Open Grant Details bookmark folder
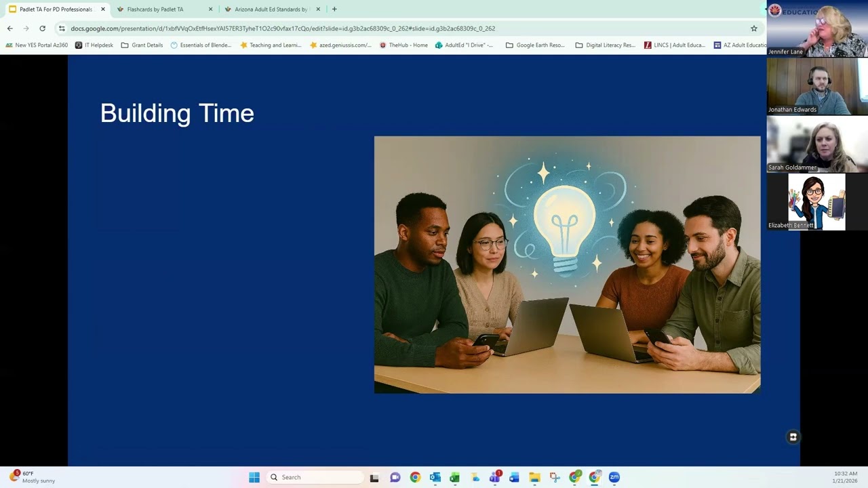 [142, 45]
